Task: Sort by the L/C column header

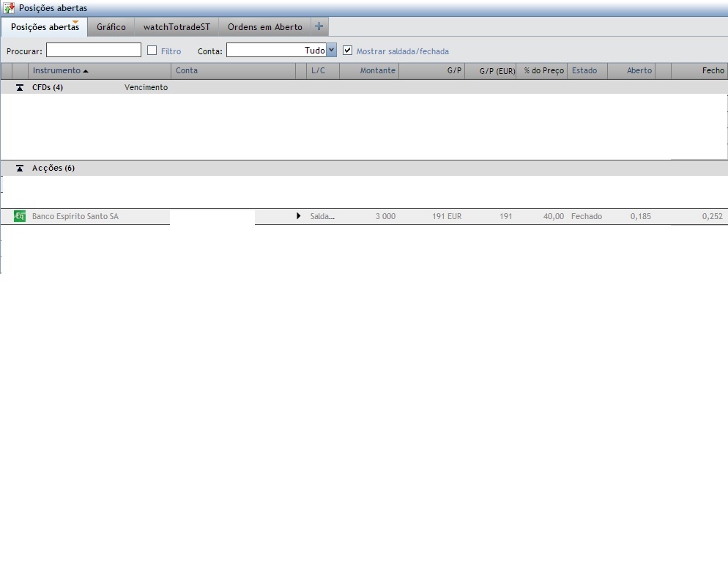Action: (x=323, y=70)
